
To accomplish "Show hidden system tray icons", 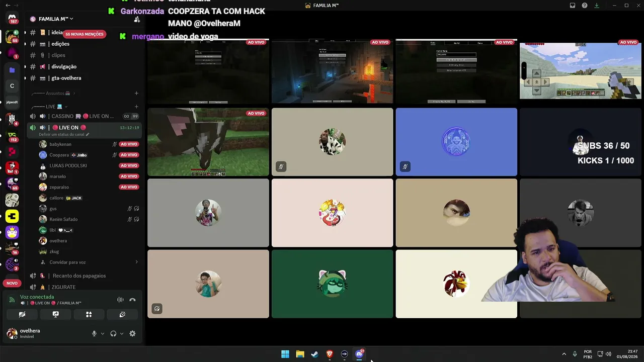I will (x=564, y=354).
